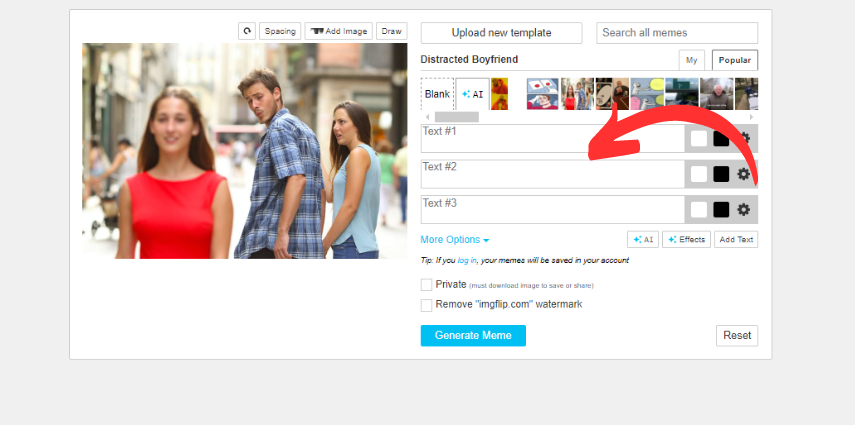The image size is (855, 425).
Task: Click the template list scrollbar thumb
Action: click(x=456, y=117)
